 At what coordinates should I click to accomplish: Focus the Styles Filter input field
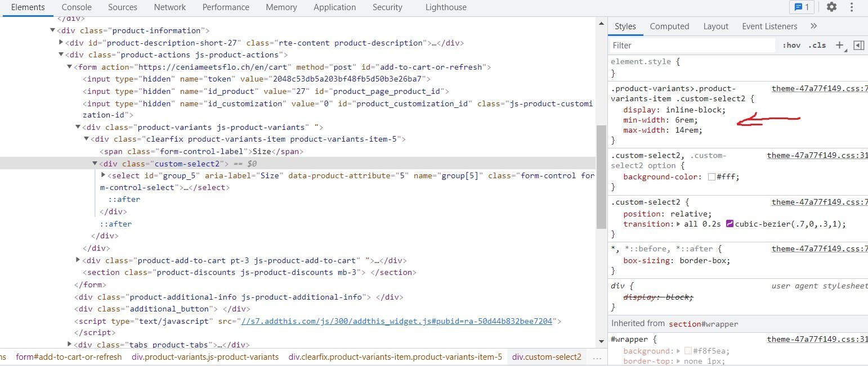pos(693,46)
